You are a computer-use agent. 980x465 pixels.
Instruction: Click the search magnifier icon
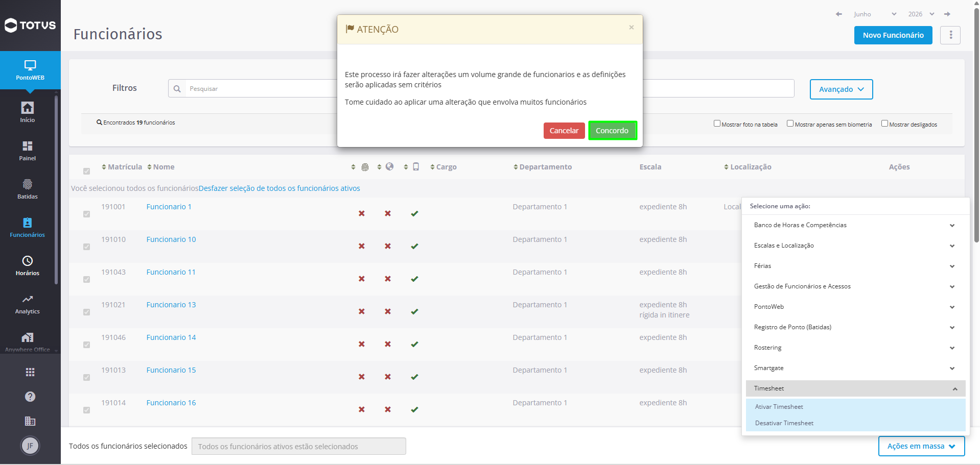pyautogui.click(x=177, y=89)
